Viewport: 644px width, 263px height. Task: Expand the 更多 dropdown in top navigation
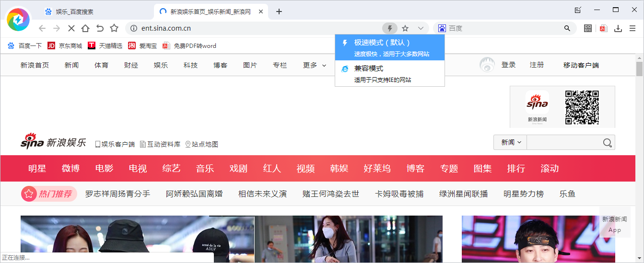(x=315, y=65)
